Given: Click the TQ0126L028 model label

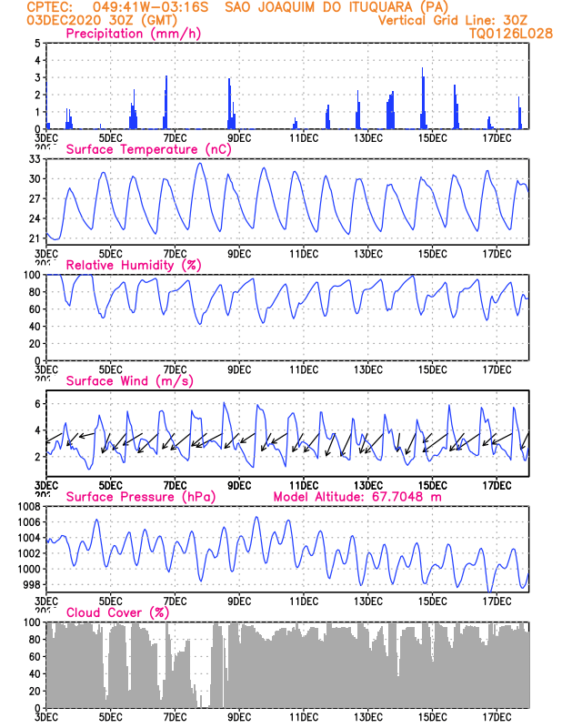Looking at the screenshot, I should pyautogui.click(x=511, y=34).
